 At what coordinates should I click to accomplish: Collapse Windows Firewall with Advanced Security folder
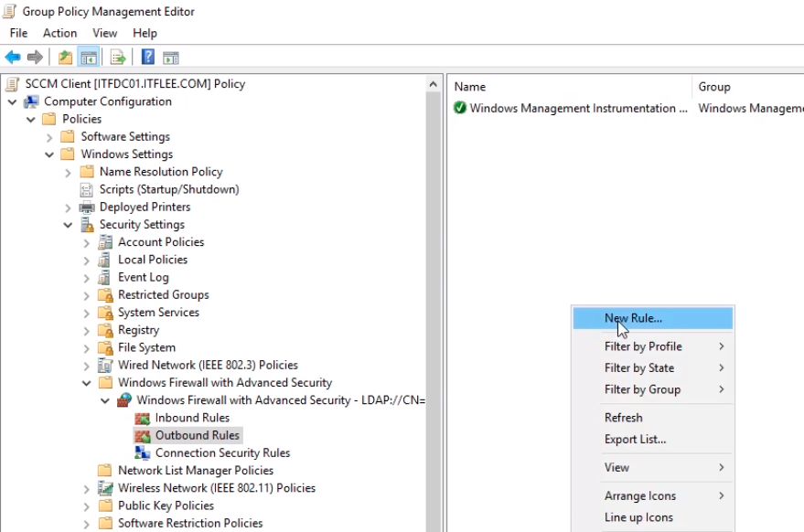(x=86, y=383)
